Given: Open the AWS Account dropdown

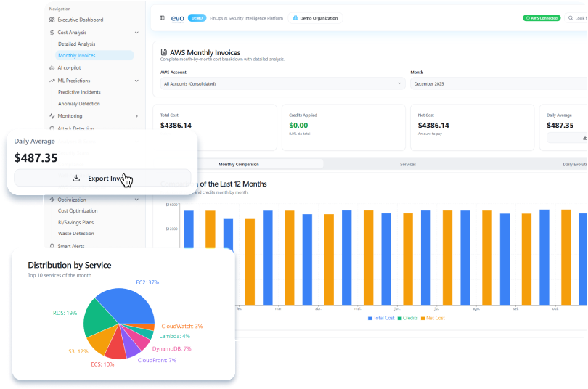Looking at the screenshot, I should click(x=283, y=83).
